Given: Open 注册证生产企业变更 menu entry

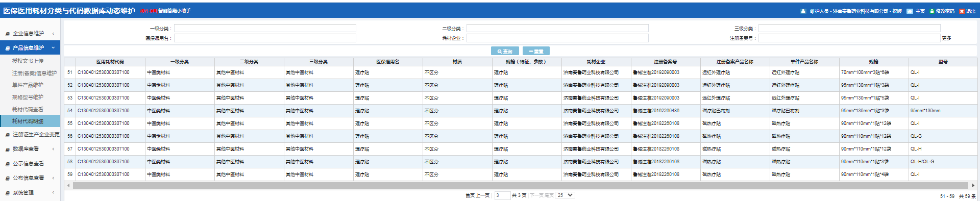Looking at the screenshot, I should (36, 135).
